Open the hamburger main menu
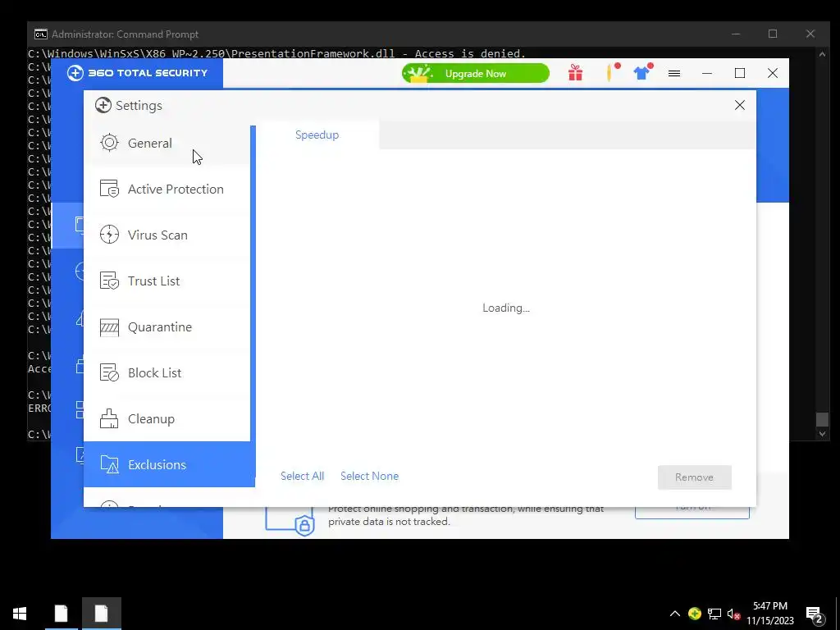The image size is (840, 630). [x=674, y=73]
